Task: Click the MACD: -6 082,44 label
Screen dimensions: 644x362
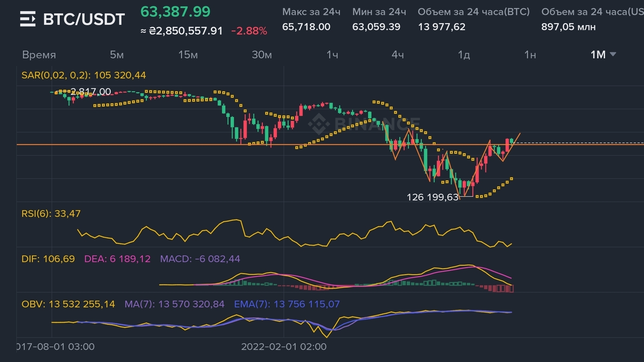Action: 200,259
